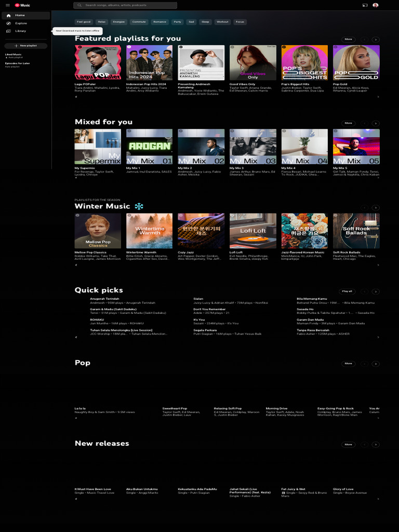This screenshot has width=399, height=532.
Task: Open Good Vibes Only thumbnail
Action: point(253,63)
